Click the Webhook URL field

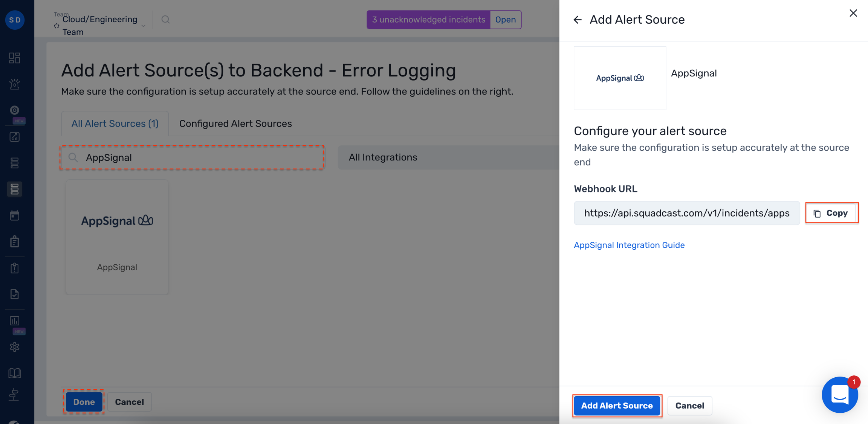pos(686,213)
